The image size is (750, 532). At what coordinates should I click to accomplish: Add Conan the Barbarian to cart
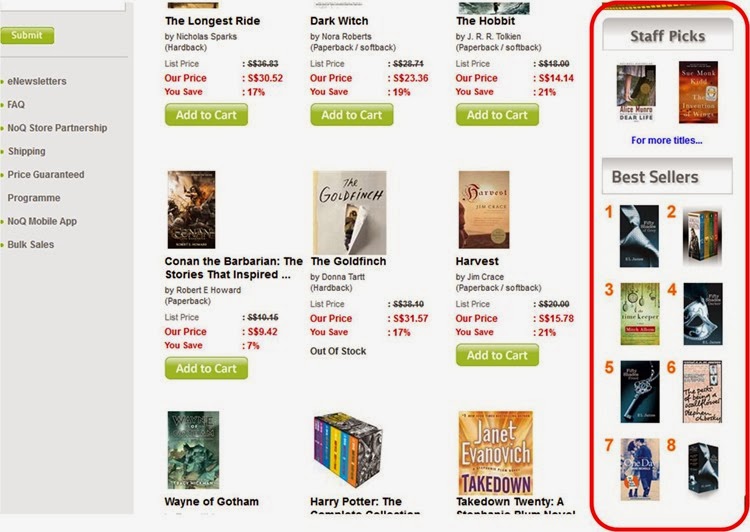tap(206, 368)
